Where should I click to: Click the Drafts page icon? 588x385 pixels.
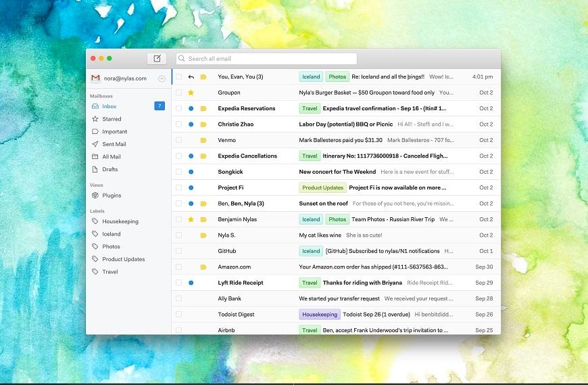95,169
